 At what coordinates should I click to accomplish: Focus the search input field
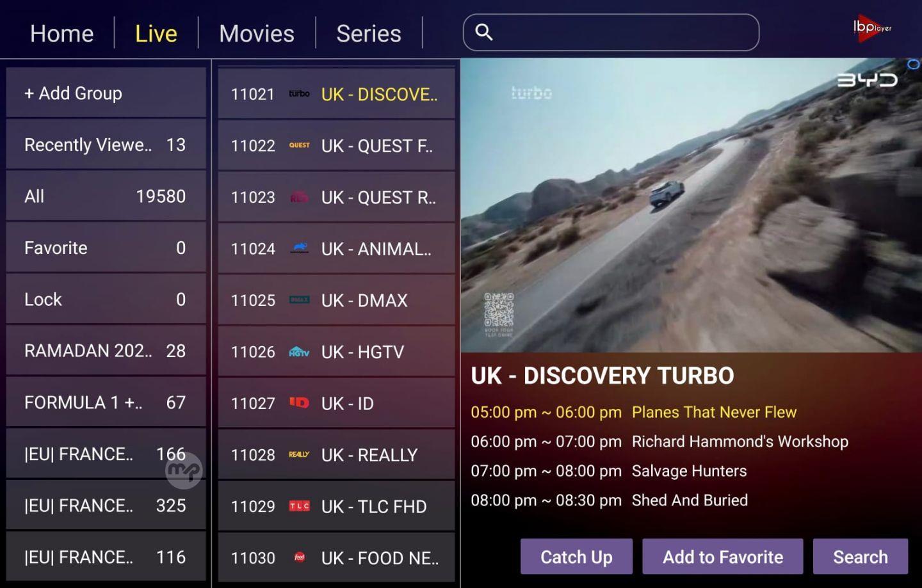pos(611,33)
